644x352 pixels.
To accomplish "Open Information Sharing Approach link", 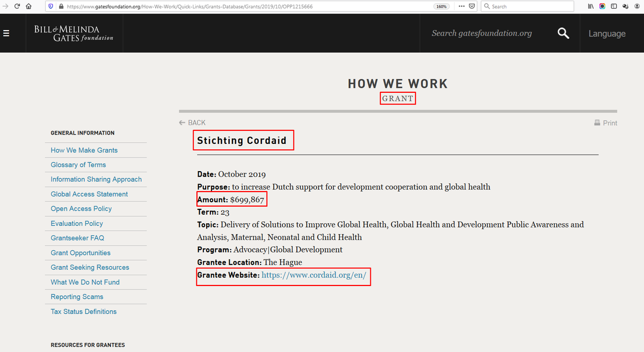I will coord(96,179).
